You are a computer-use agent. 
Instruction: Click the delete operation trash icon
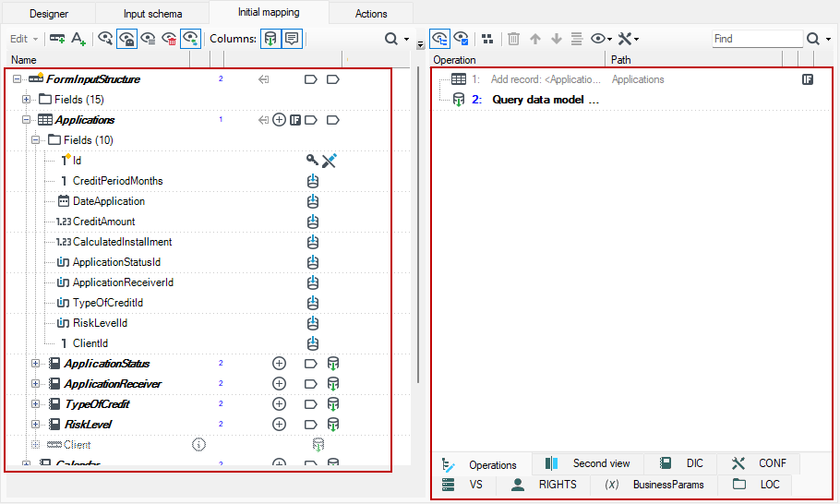click(513, 39)
